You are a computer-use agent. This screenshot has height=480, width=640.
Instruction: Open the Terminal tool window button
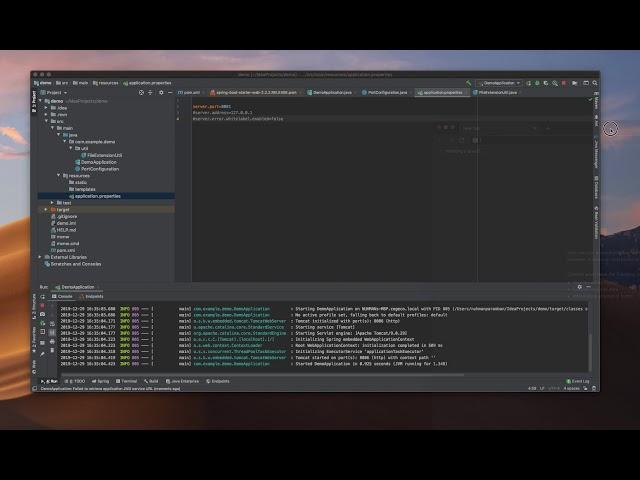click(127, 381)
